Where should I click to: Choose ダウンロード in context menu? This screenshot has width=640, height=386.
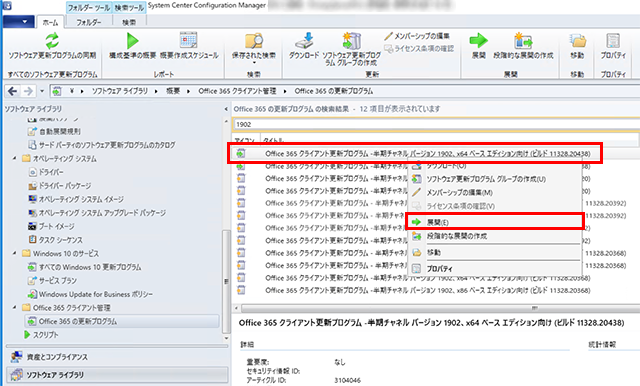pyautogui.click(x=495, y=166)
